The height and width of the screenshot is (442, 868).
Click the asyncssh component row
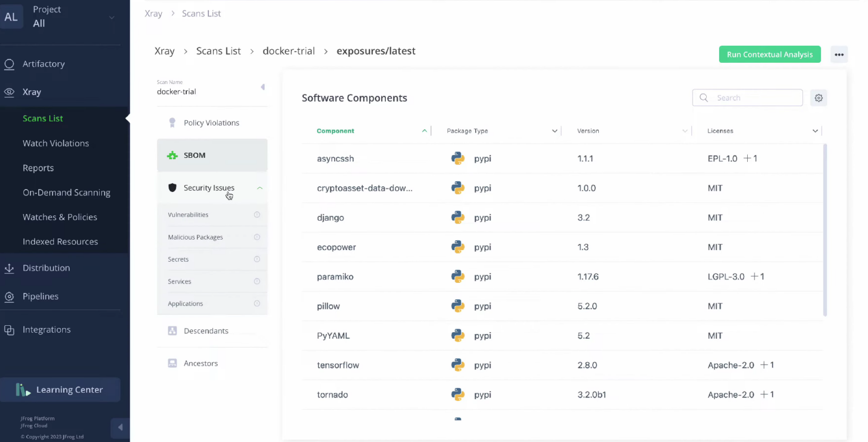click(x=562, y=158)
